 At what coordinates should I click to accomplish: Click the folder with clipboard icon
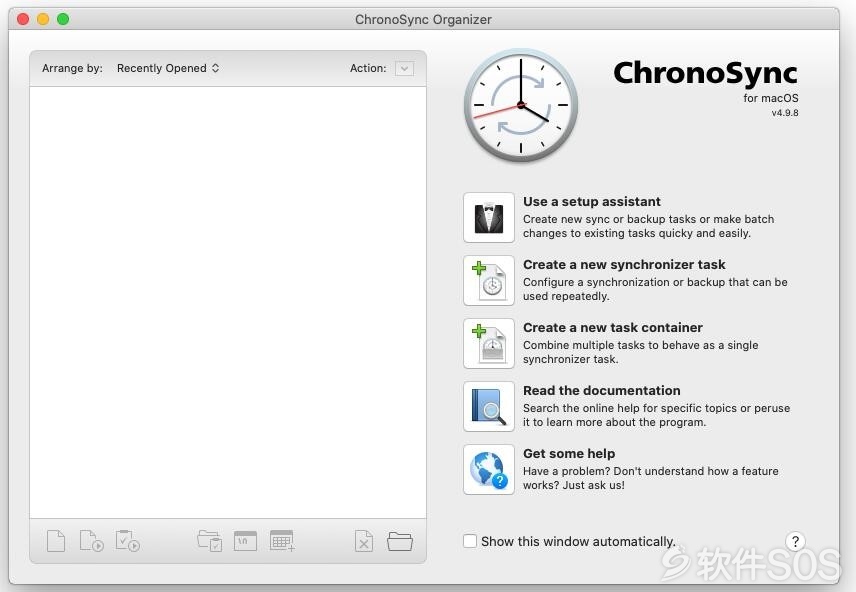[x=210, y=541]
